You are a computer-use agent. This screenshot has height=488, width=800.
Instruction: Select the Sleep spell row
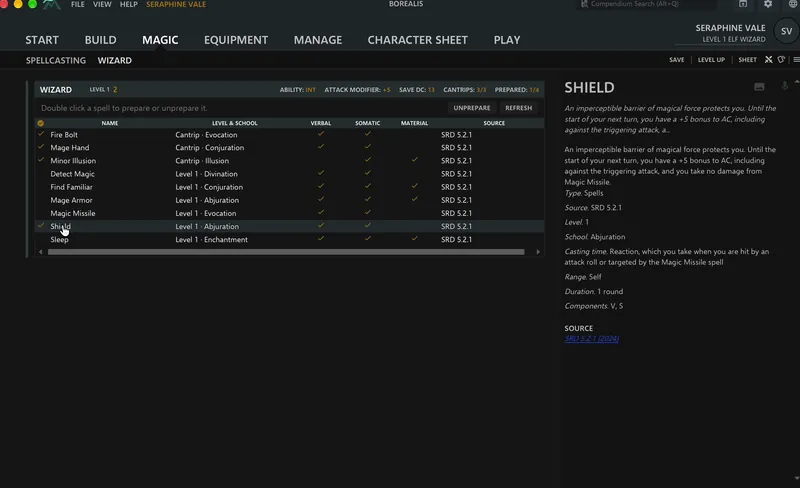click(289, 239)
